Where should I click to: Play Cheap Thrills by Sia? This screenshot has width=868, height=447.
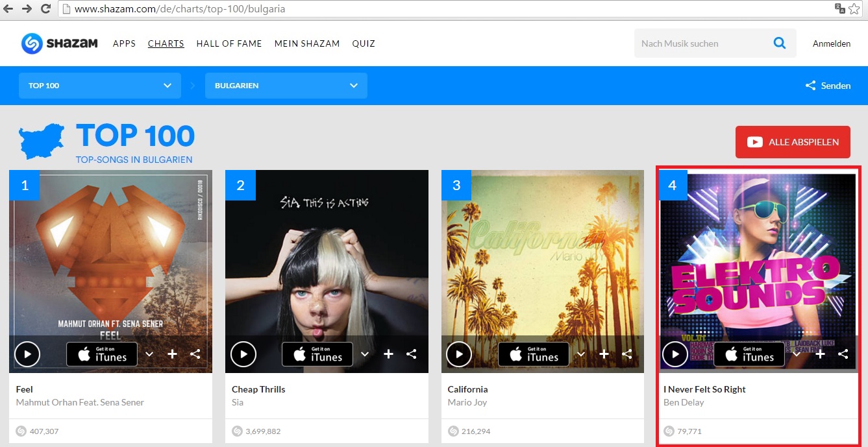click(x=243, y=354)
